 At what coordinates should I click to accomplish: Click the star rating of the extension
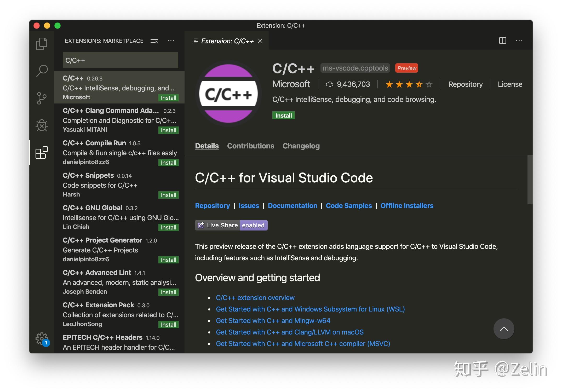pyautogui.click(x=409, y=84)
